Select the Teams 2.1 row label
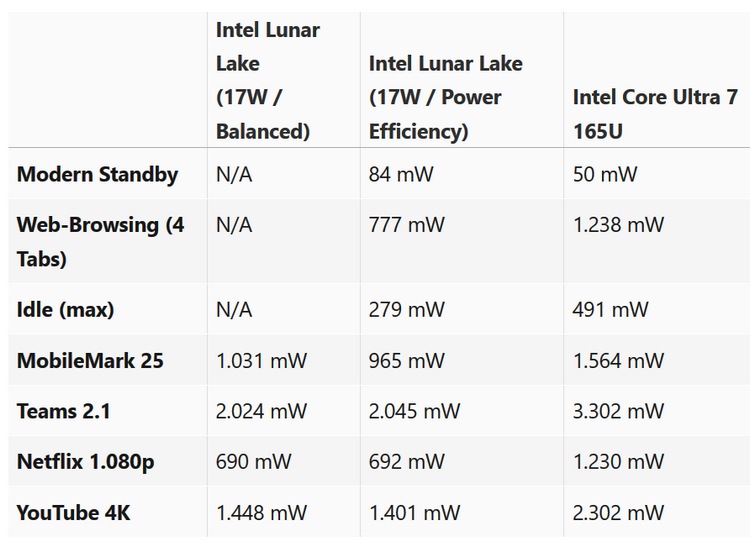Viewport: 750px width, 542px height. 63,411
